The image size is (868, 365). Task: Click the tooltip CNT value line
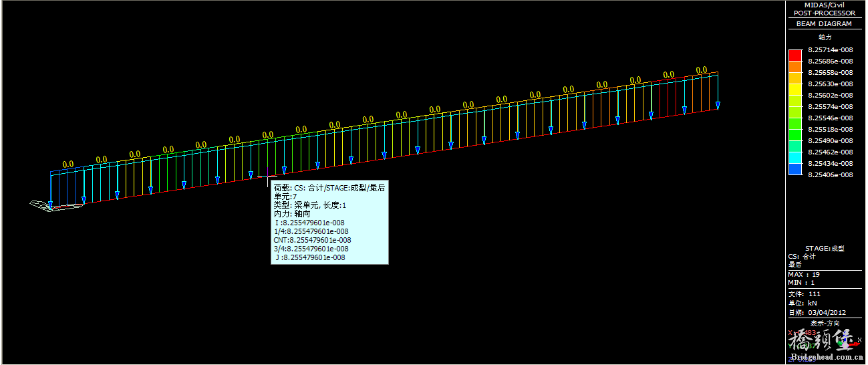tap(312, 240)
